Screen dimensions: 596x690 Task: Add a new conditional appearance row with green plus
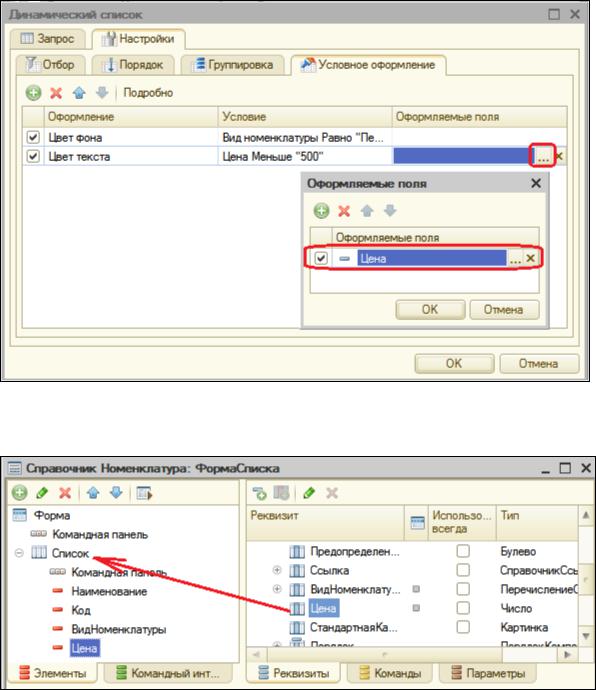point(33,93)
